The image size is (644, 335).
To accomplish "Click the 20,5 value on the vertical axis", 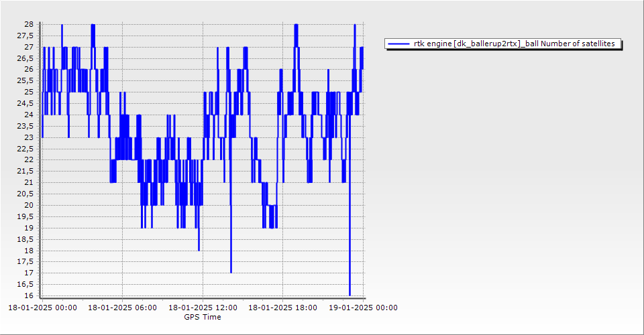I will coord(26,194).
